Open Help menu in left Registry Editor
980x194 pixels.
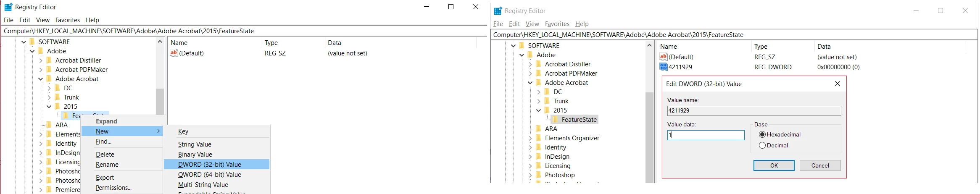click(x=92, y=20)
